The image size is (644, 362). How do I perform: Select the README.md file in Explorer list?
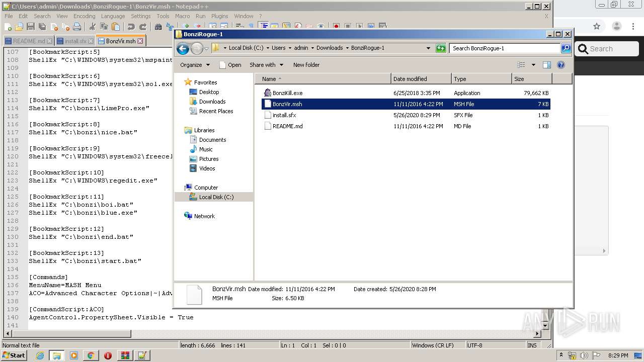[x=406, y=126]
